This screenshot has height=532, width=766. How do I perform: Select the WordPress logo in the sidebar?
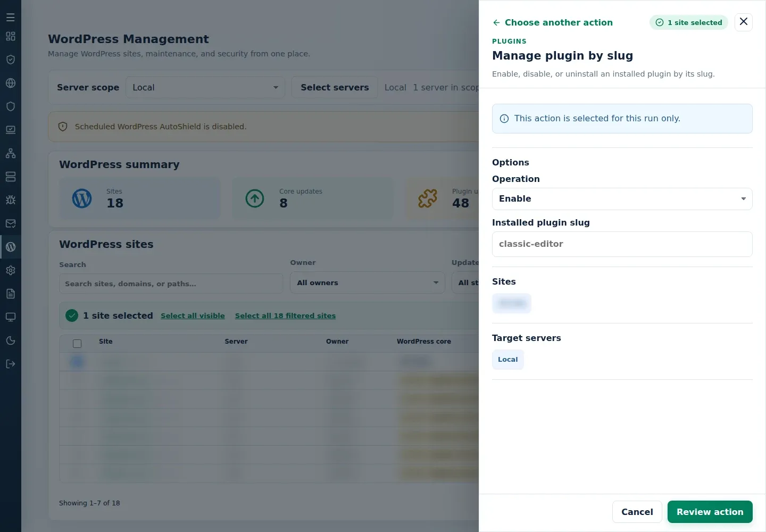click(11, 247)
